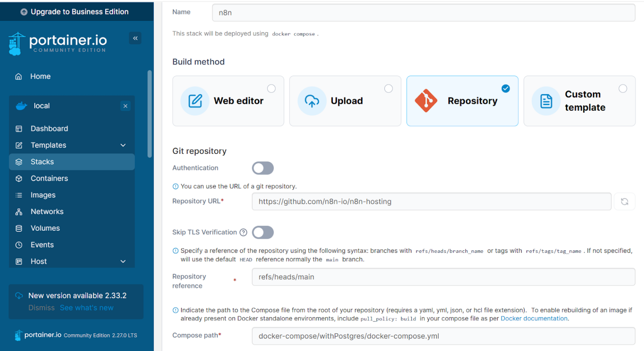
Task: Enable the Authentication toggle
Action: 263,168
